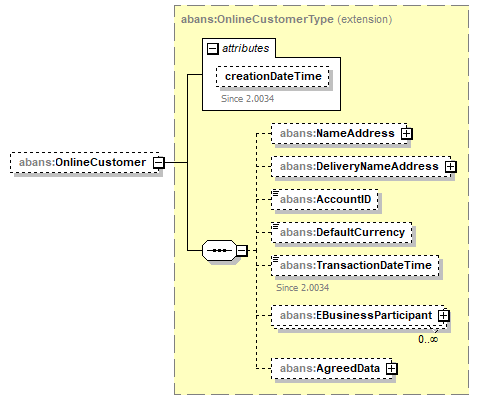
Task: Collapse the abans:OnlineCustomer element
Action: click(x=159, y=163)
